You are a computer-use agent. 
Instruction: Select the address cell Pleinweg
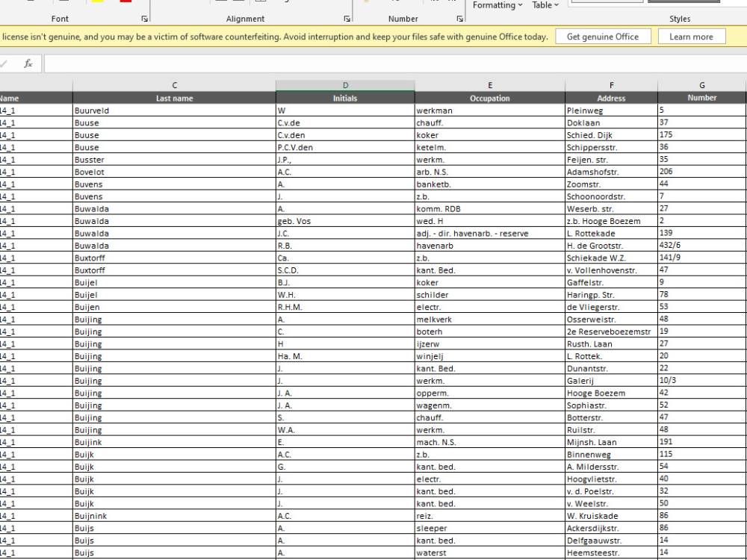click(x=611, y=111)
